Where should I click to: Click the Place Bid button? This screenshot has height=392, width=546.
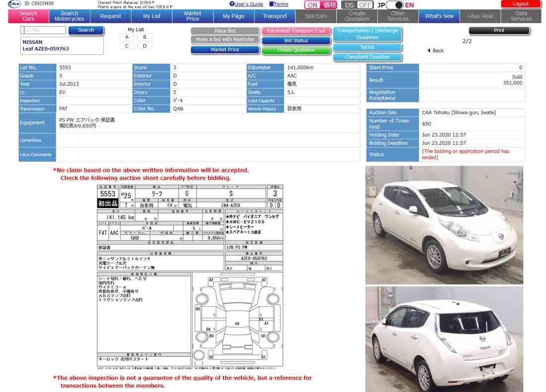(225, 31)
